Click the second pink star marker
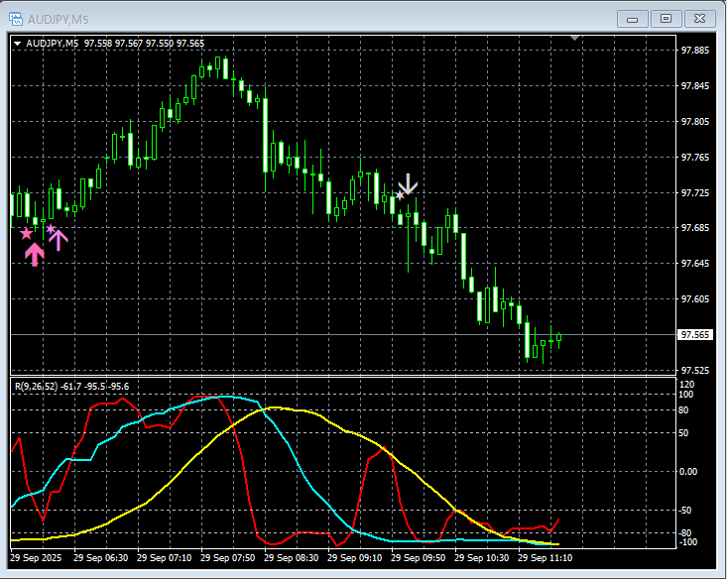The image size is (728, 579). [51, 229]
